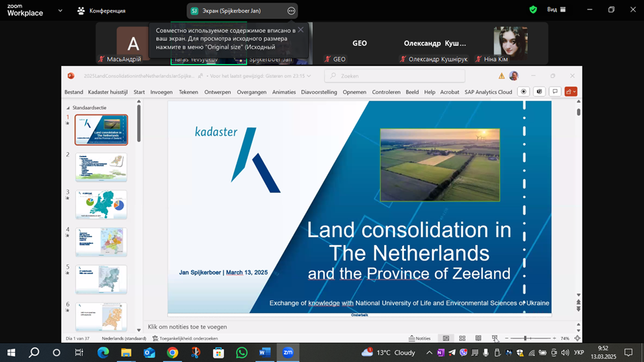Switch to the Animaties tab
The image size is (644, 362).
(284, 92)
